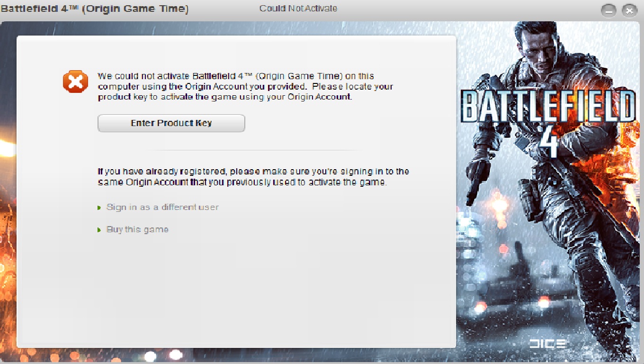Follow the Buy this game link
The image size is (644, 364).
point(137,229)
